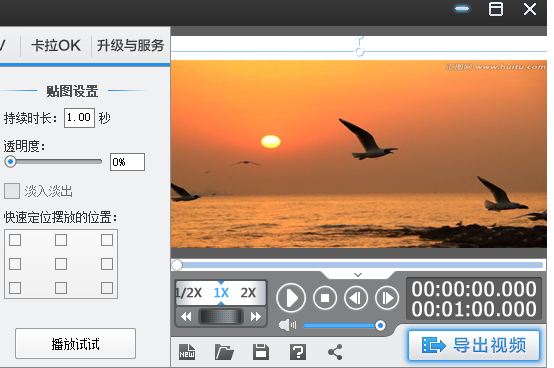Select bottom-left position checkbox
The height and width of the screenshot is (368, 554).
coord(15,288)
